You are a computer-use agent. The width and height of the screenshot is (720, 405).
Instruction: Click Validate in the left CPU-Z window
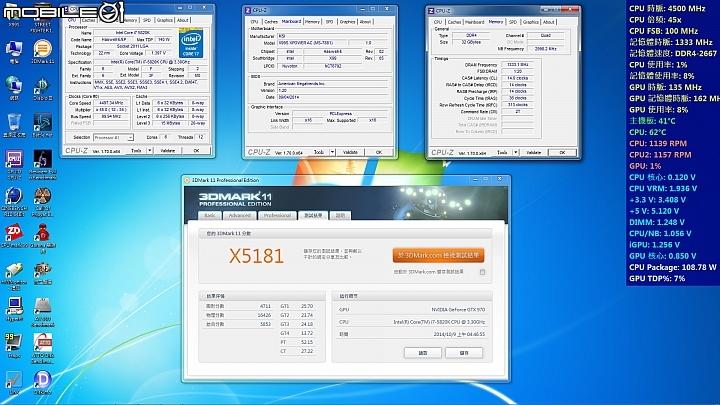coord(167,151)
